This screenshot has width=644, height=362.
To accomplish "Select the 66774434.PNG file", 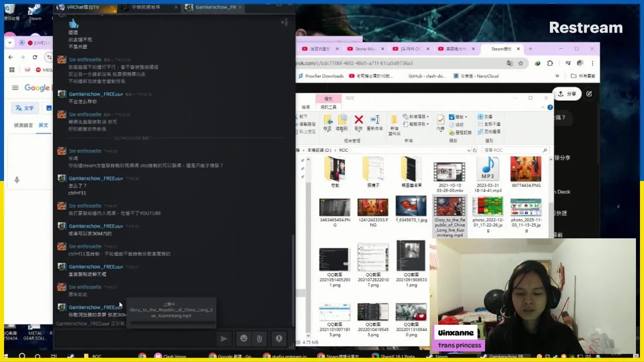I will 526,172.
